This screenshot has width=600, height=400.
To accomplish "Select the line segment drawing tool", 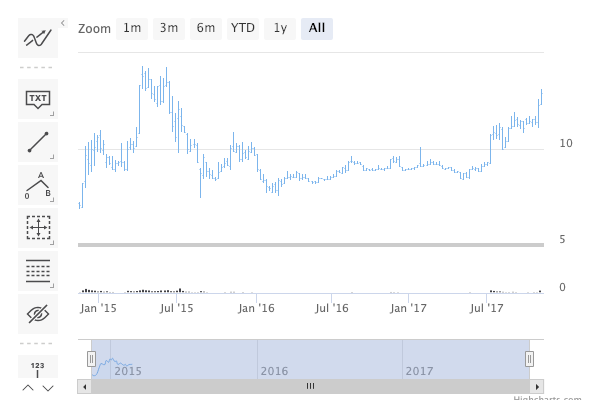I will pos(37,142).
